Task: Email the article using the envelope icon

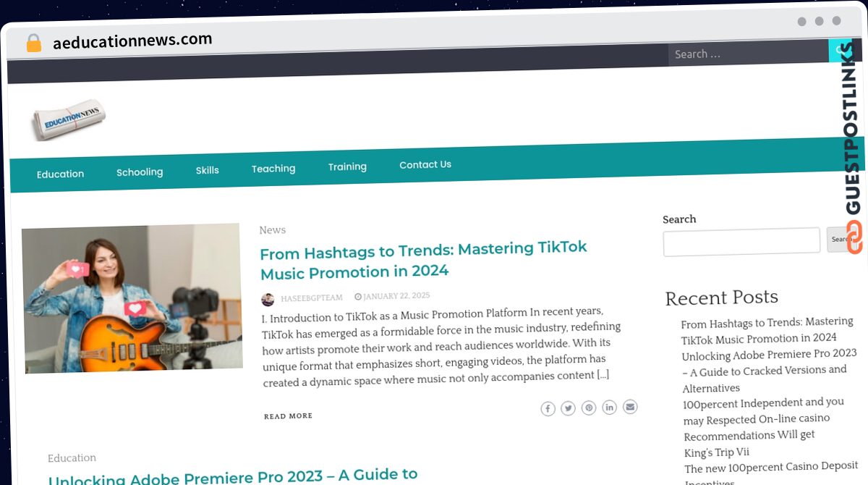Action: 630,407
